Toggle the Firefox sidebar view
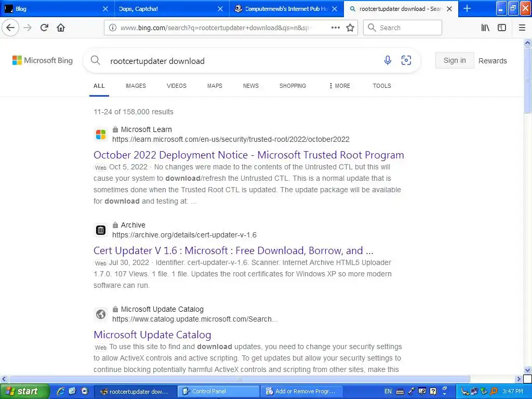 [x=502, y=28]
